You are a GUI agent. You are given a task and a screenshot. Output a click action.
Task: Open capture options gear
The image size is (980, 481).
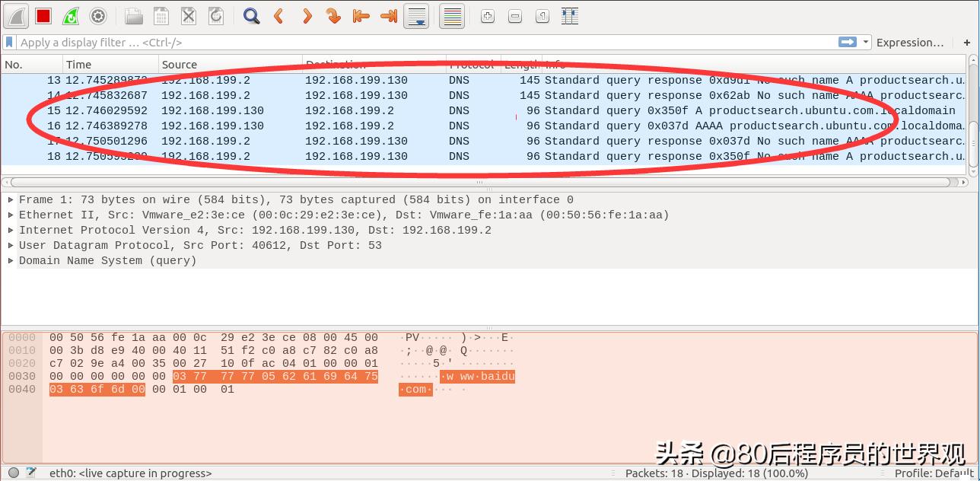point(97,16)
